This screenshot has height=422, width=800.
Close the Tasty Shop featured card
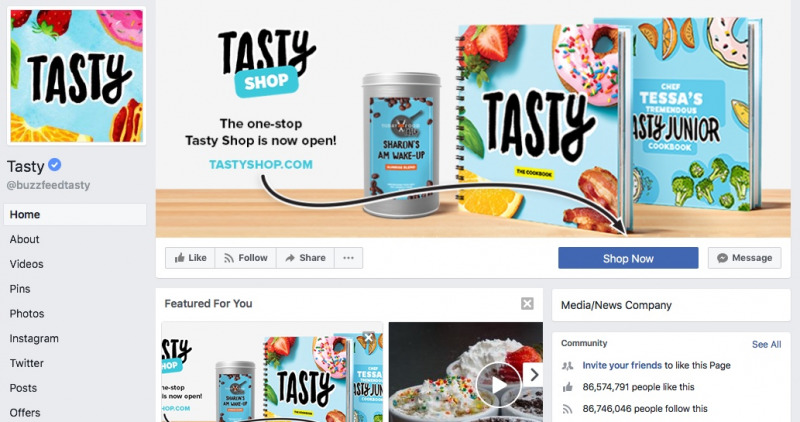[x=368, y=337]
